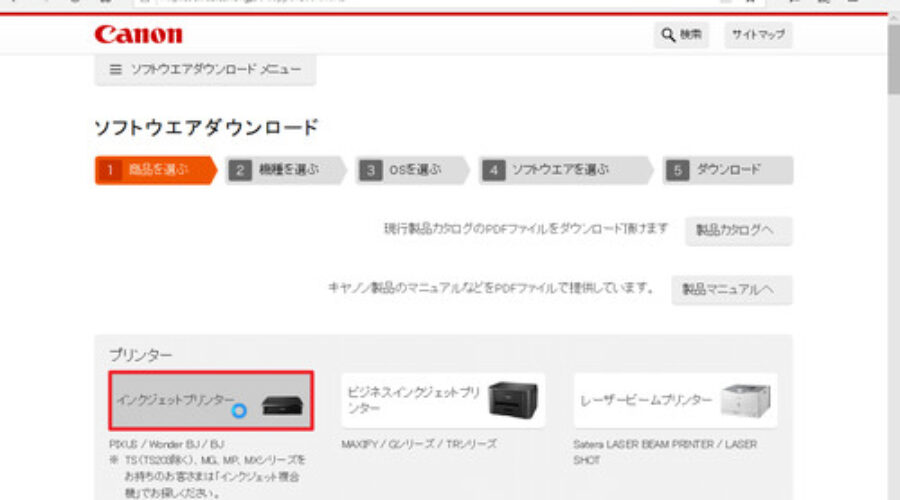Click the プリンター section heading

(x=141, y=355)
